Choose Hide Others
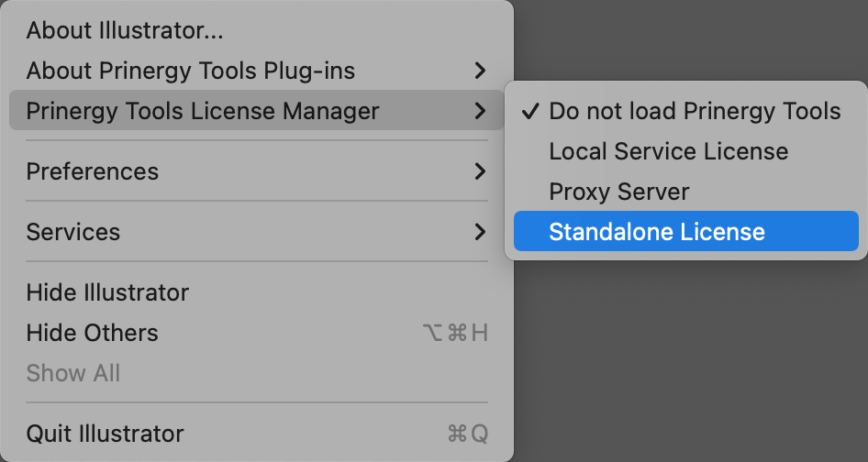 pyautogui.click(x=92, y=333)
